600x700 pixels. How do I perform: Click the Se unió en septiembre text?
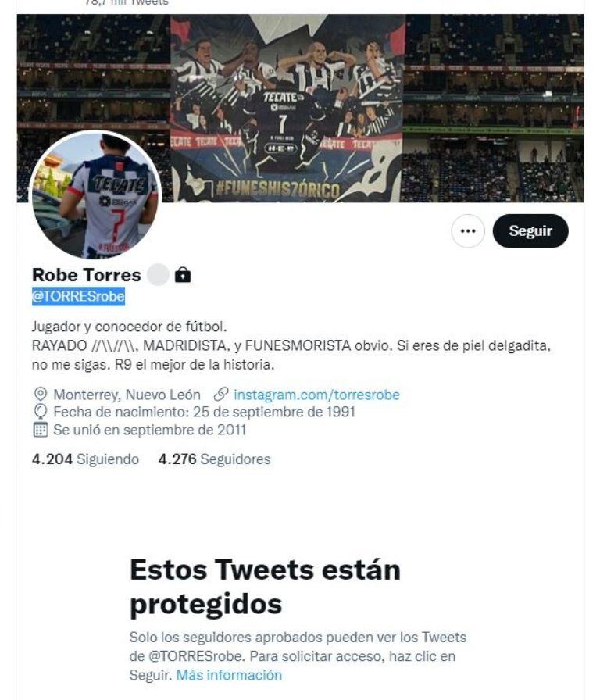(x=149, y=430)
